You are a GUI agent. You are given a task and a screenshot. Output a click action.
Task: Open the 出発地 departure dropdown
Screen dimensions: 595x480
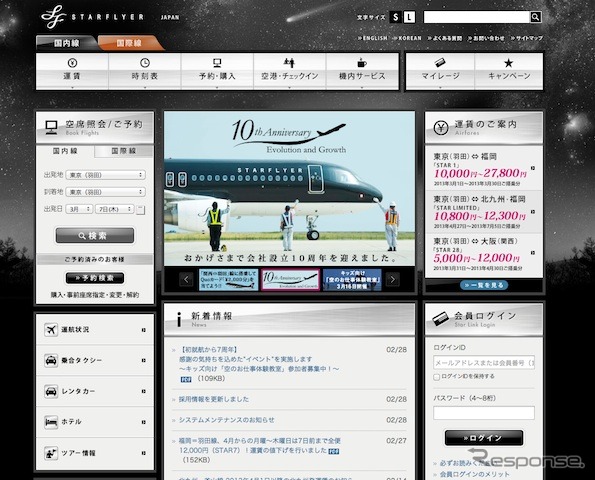point(105,175)
